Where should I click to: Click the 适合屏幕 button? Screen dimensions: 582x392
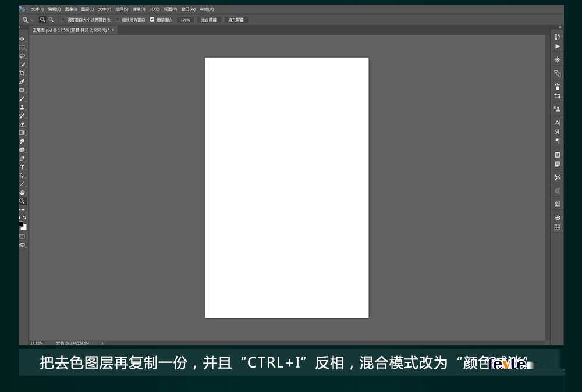(x=208, y=19)
